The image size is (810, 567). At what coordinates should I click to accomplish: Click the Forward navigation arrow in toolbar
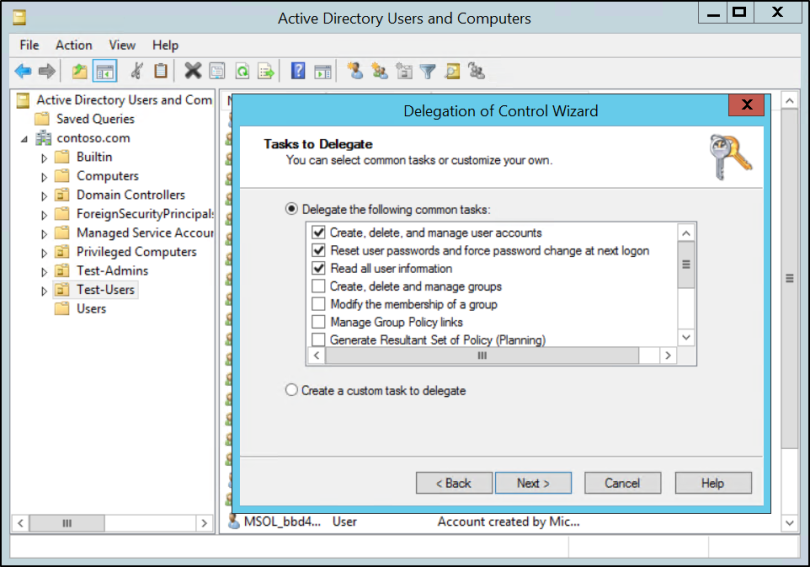click(46, 71)
